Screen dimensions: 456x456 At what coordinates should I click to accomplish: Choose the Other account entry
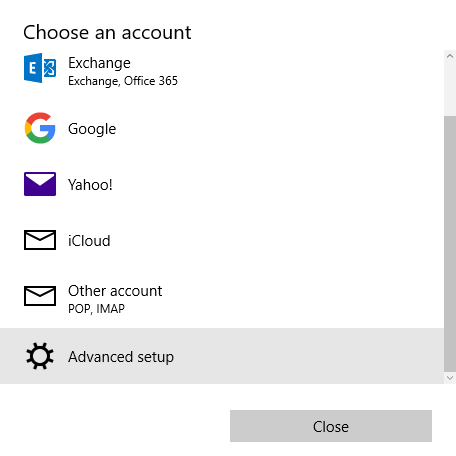coord(115,291)
